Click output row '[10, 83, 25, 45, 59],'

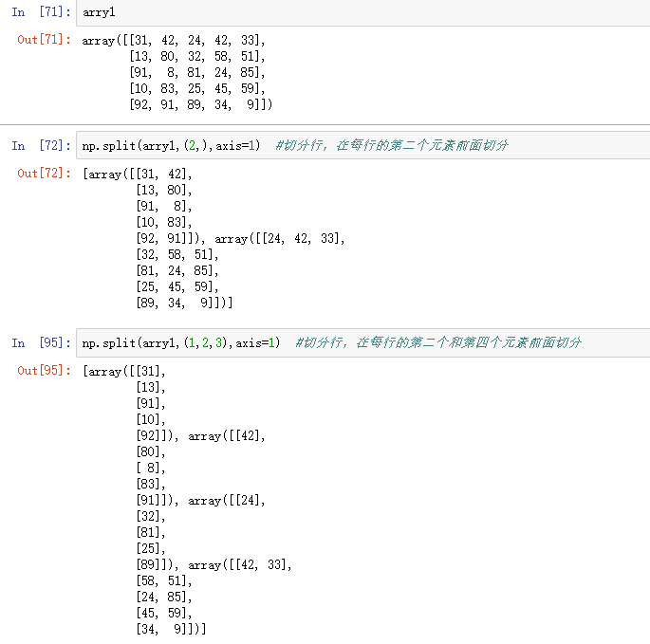click(x=197, y=89)
